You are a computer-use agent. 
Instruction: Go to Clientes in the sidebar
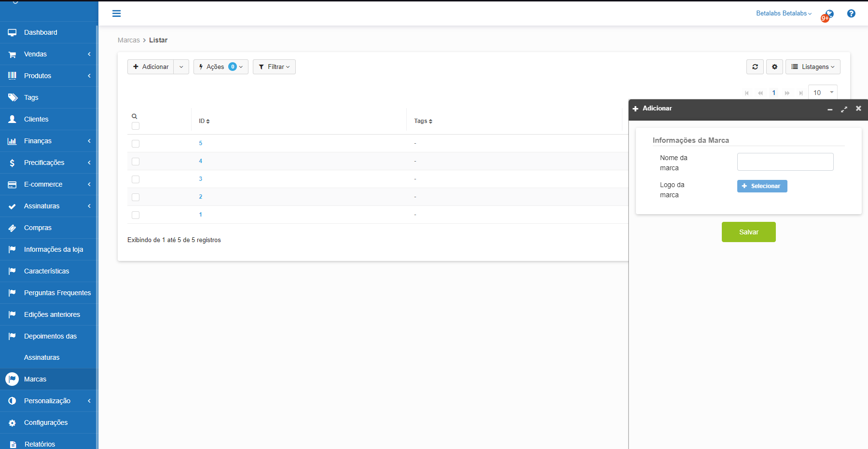(x=36, y=119)
